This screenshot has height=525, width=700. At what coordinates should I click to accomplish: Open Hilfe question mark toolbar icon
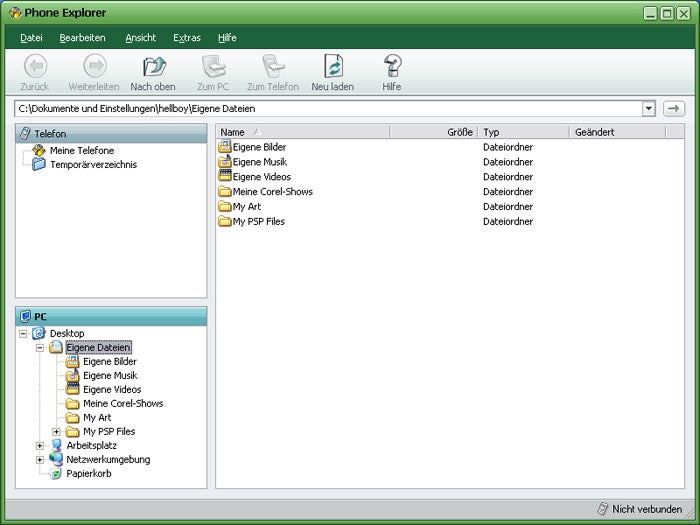392,66
